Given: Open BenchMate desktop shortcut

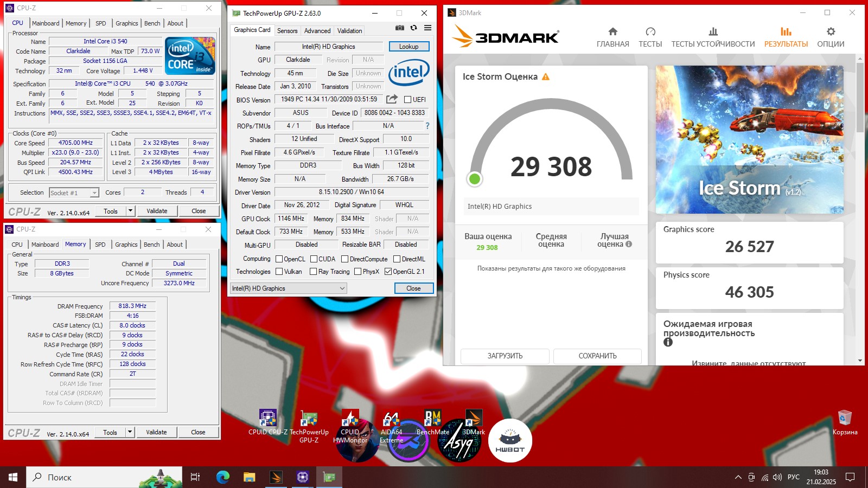Looking at the screenshot, I should pos(432,422).
